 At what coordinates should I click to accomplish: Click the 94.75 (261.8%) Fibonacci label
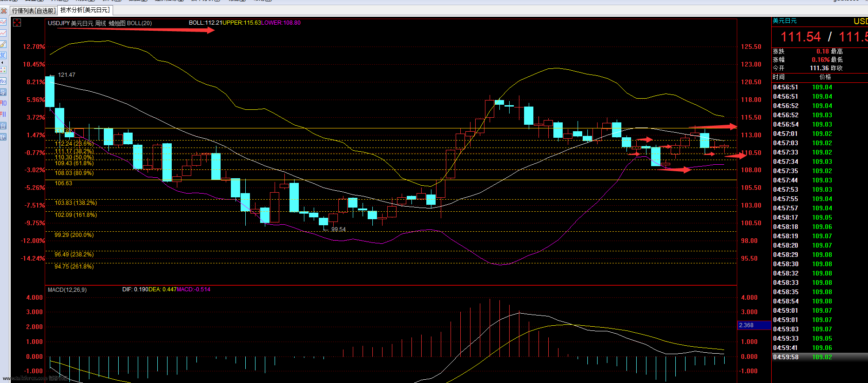click(74, 267)
